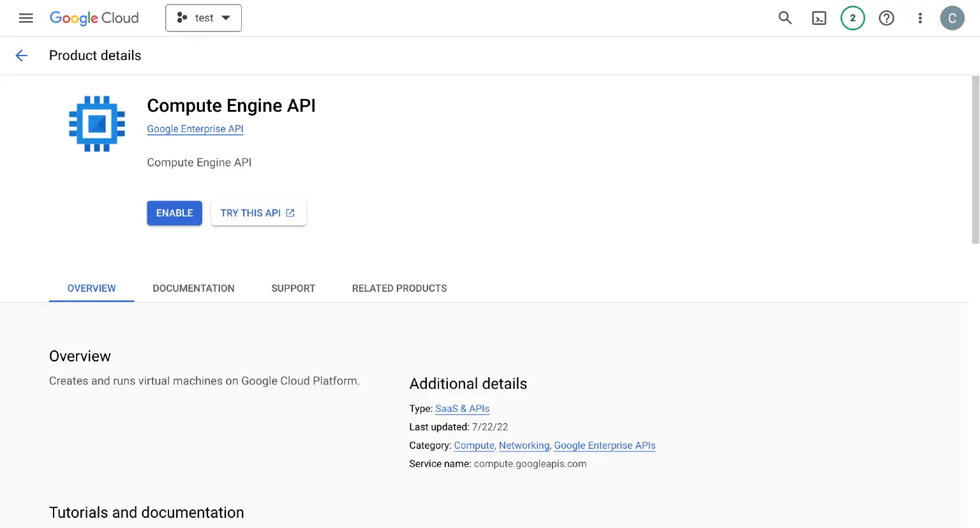980x528 pixels.
Task: Click the vertical page scrollbar
Action: click(x=975, y=160)
